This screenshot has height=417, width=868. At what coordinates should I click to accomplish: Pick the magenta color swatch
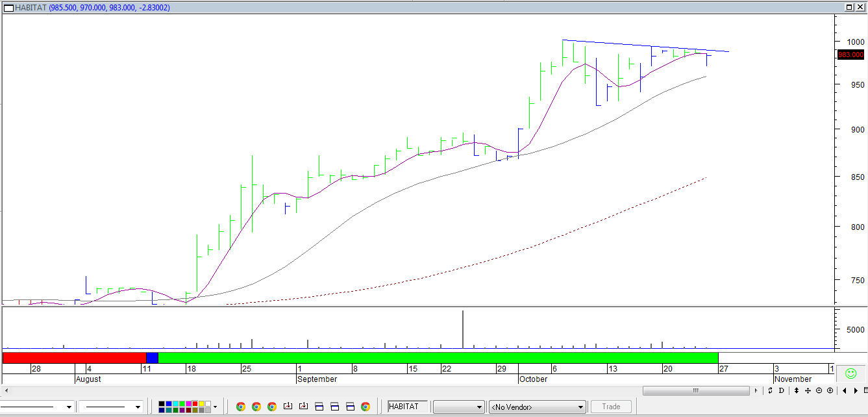[189, 403]
